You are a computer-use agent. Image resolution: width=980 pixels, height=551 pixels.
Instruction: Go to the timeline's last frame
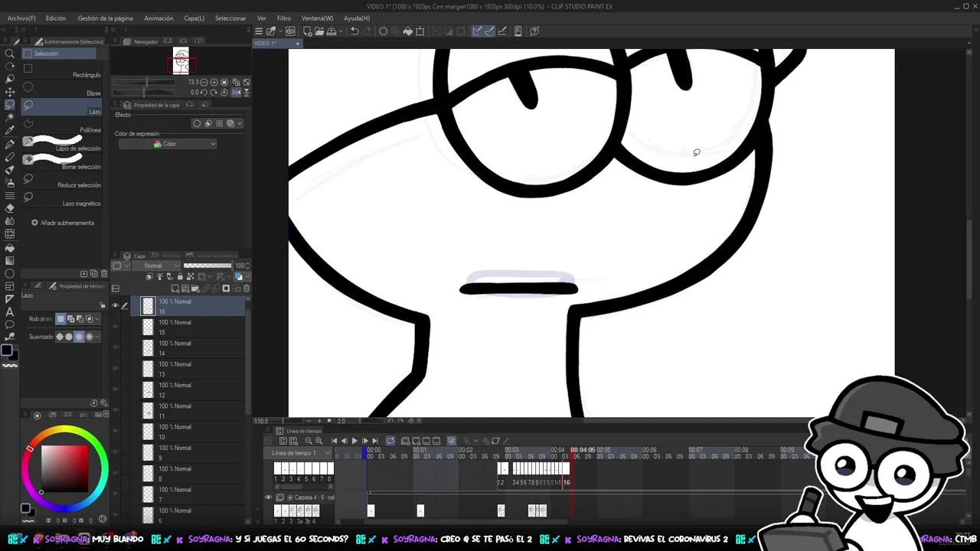pos(374,441)
